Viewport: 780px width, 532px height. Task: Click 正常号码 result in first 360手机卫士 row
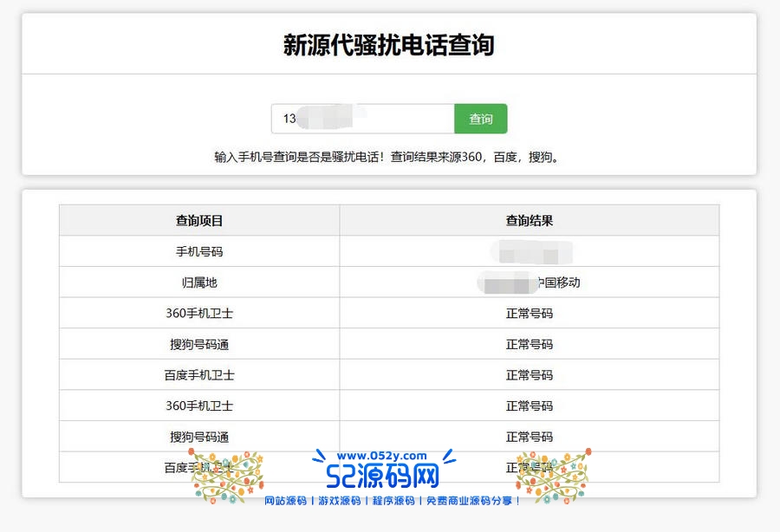529,314
